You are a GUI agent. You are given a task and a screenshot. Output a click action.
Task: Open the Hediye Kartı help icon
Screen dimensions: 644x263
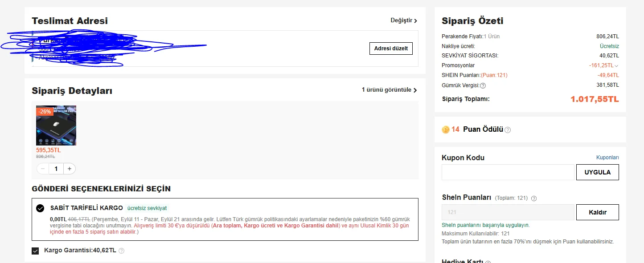[x=488, y=262]
